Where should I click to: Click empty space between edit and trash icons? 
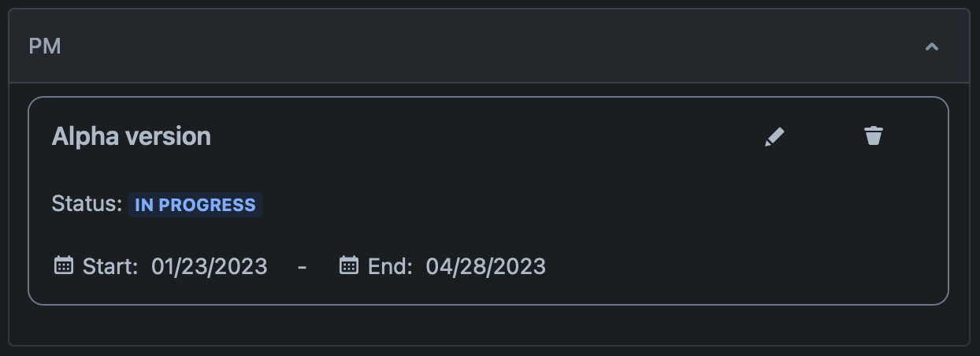[x=824, y=137]
